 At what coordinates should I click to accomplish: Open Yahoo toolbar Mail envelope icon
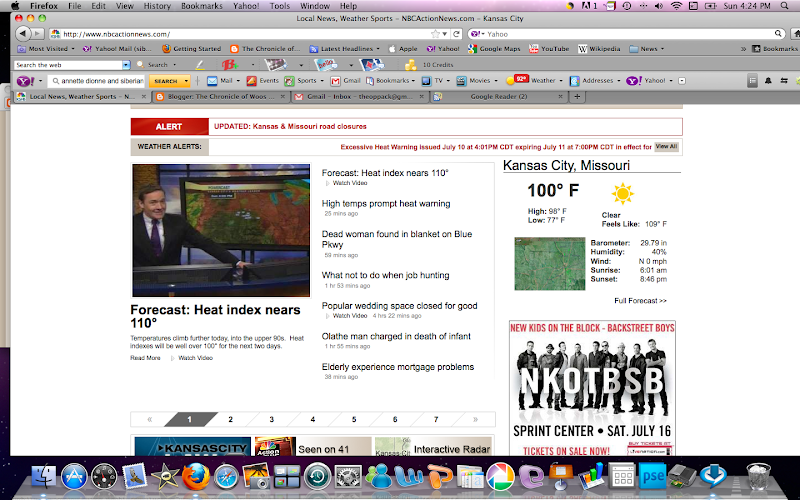[212, 81]
